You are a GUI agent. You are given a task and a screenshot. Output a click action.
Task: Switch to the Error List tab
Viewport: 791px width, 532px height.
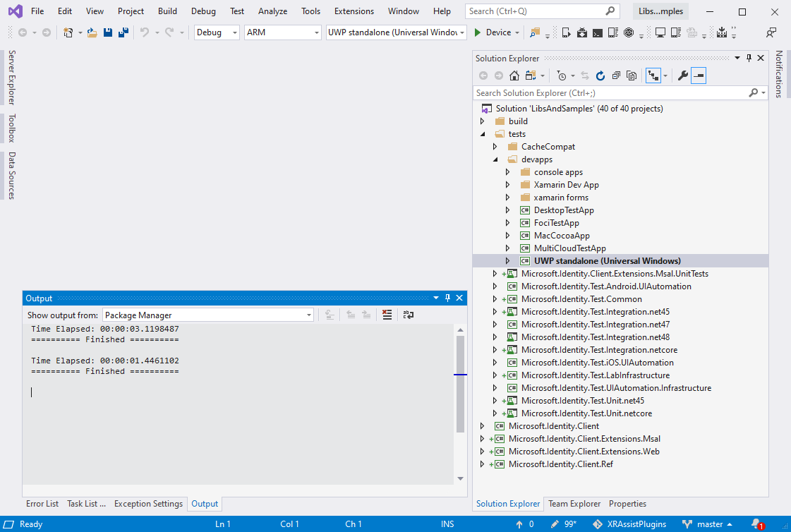[x=42, y=503]
